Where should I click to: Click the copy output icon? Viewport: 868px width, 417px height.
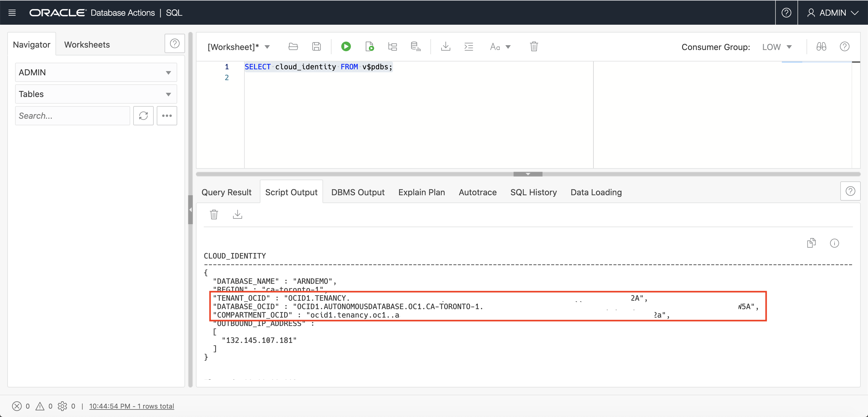[811, 243]
